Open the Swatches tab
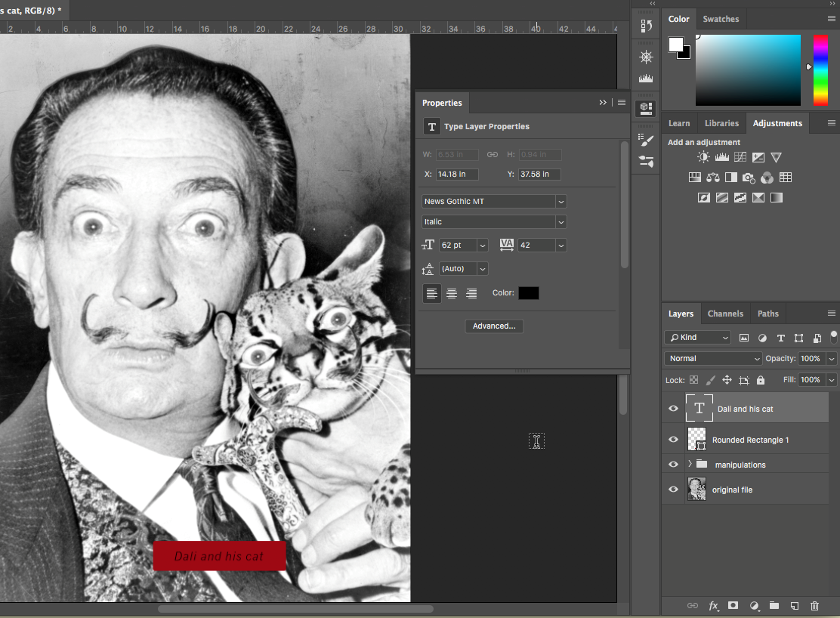The image size is (840, 618). pos(721,19)
